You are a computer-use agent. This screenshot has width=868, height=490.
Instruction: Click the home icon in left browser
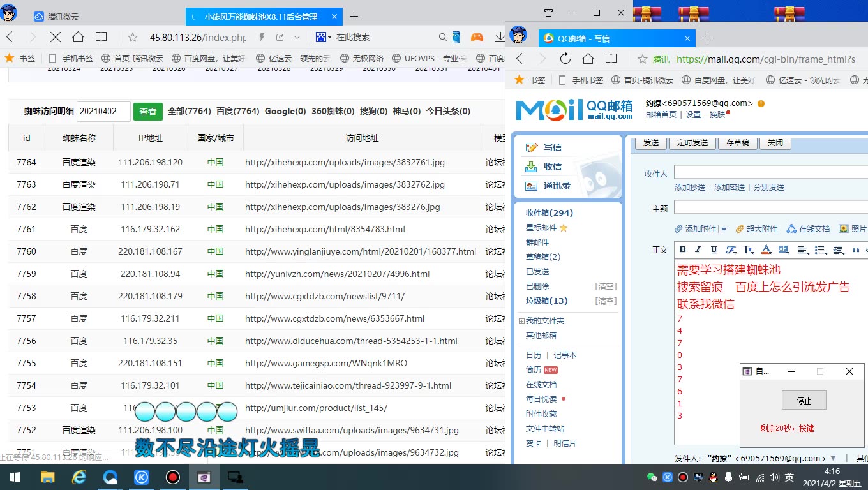78,37
